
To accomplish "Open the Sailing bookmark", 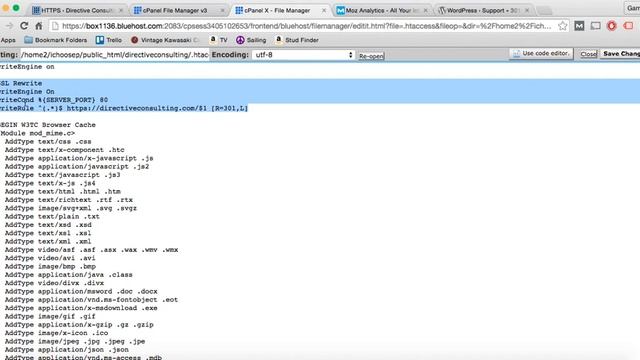I will (251, 40).
